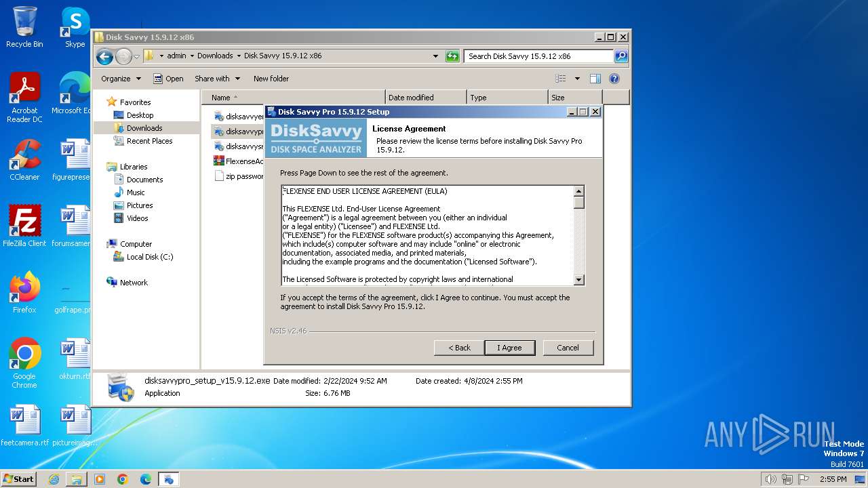Click the Search Disk Savvy input field

pos(539,56)
